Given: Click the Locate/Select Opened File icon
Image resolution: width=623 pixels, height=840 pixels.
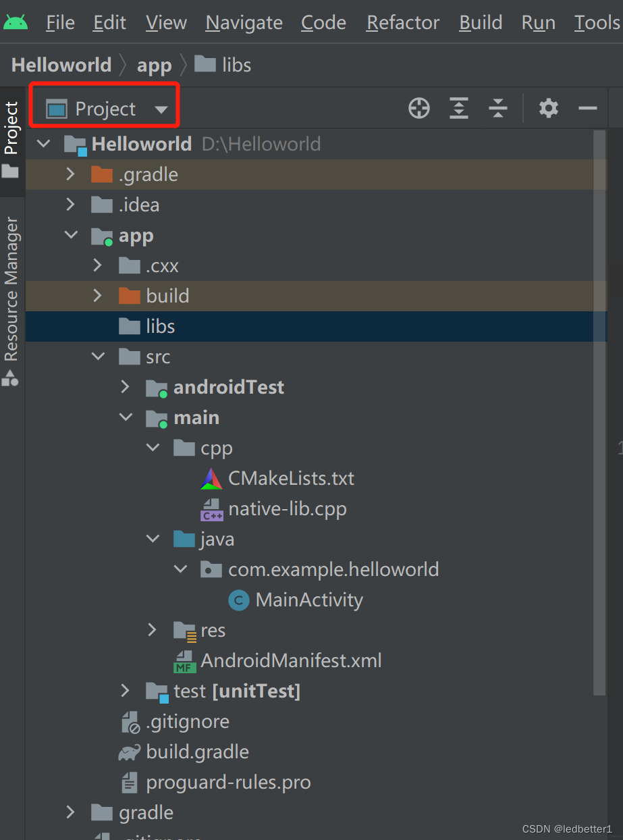Looking at the screenshot, I should (418, 108).
